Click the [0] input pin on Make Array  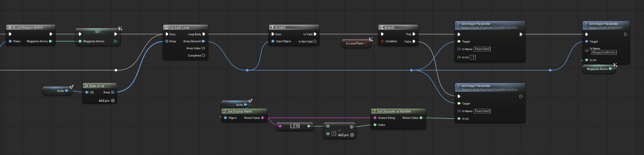coord(87,92)
